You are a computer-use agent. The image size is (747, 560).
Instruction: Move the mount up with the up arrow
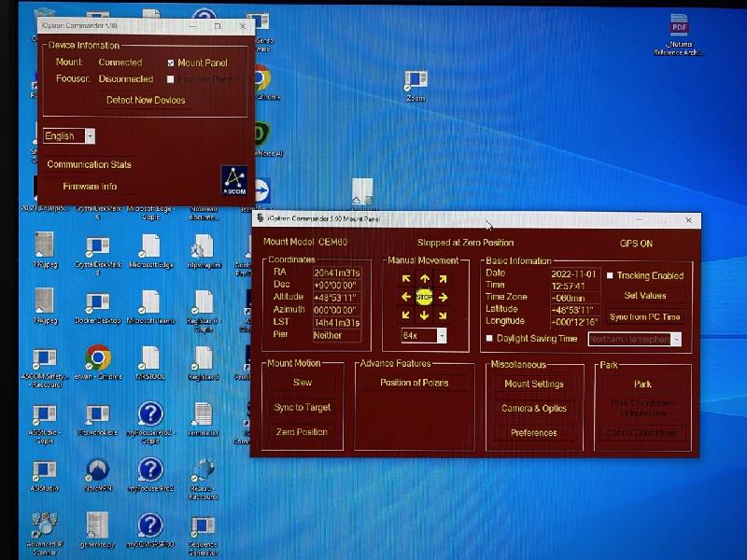tap(425, 279)
